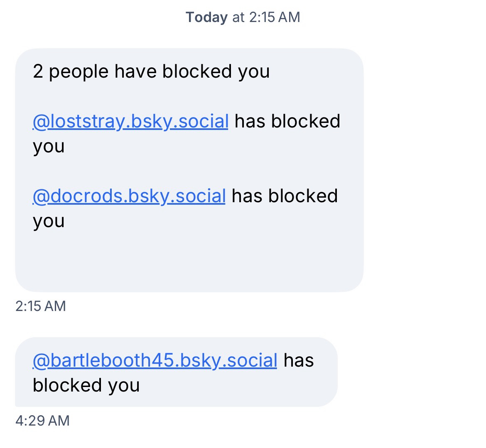Click the 4:29 AM message timestamp
Viewport: 486px width, 448px height.
tap(42, 421)
